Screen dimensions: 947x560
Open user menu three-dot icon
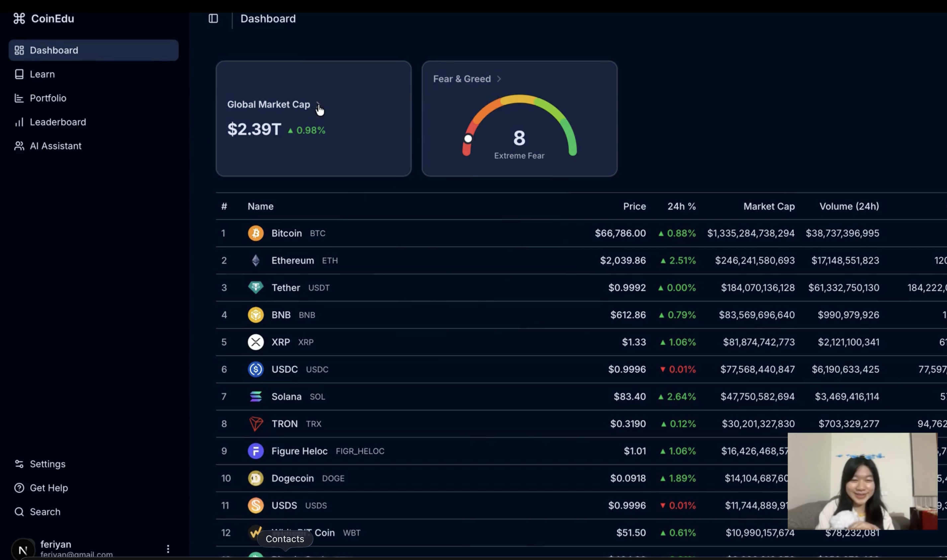(168, 549)
